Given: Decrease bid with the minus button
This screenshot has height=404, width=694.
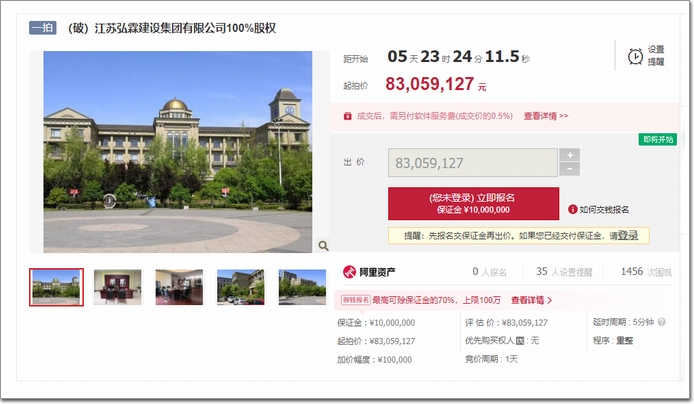Looking at the screenshot, I should 570,169.
